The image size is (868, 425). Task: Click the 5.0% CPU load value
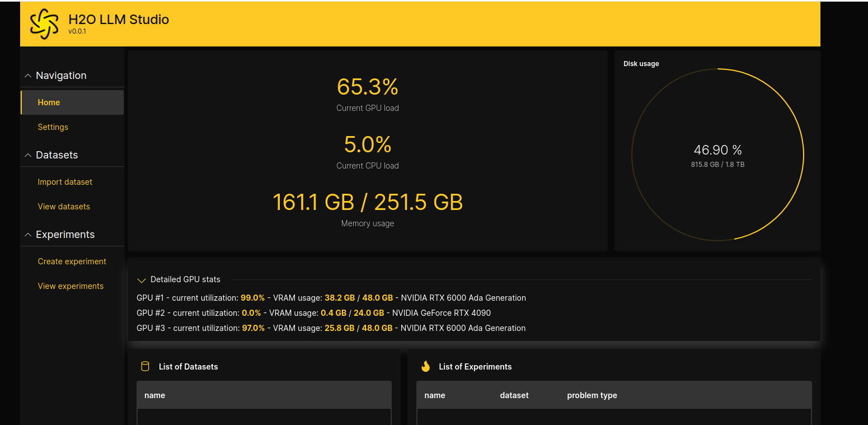pyautogui.click(x=368, y=144)
